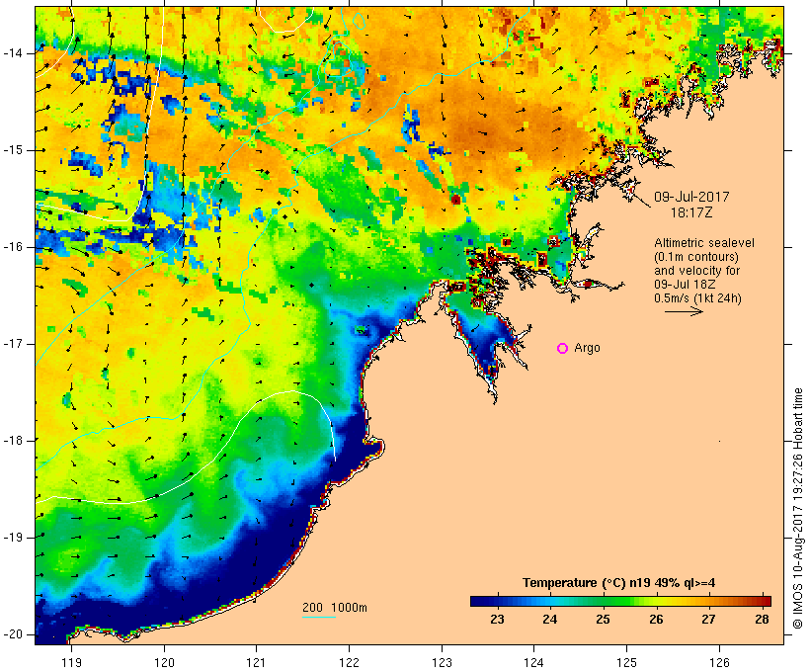Image resolution: width=810 pixels, height=672 pixels.
Task: Click latitude axis label '-20'
Action: pos(13,634)
